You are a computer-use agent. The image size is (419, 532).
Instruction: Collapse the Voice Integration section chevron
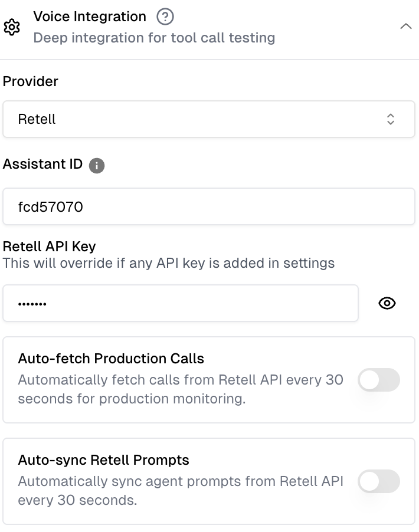tap(406, 27)
